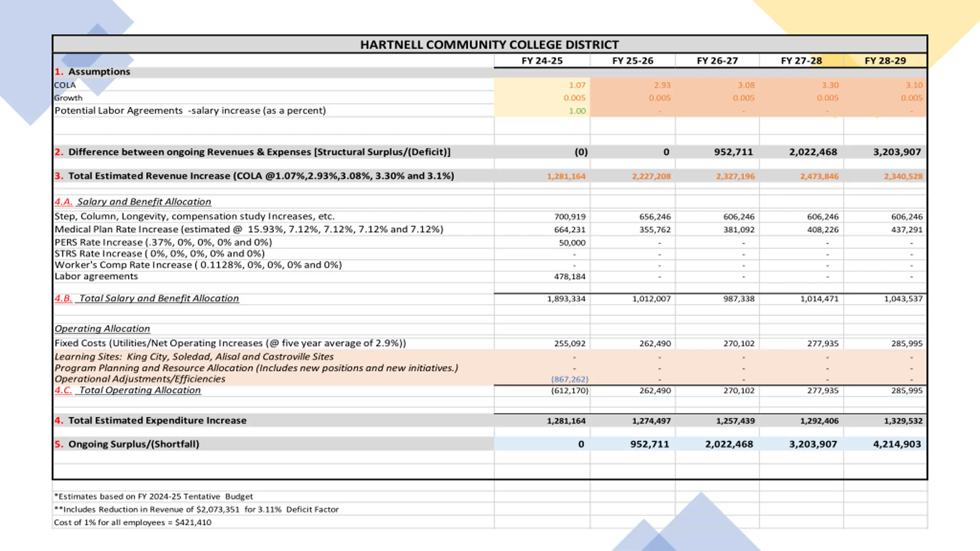Image resolution: width=980 pixels, height=551 pixels.
Task: Click the Hartnell Community College District title
Action: point(489,45)
